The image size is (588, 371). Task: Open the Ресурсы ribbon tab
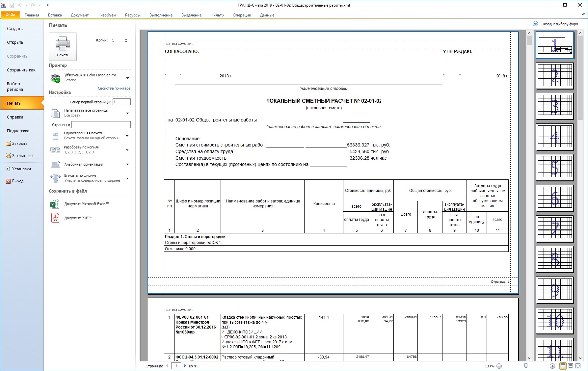click(133, 15)
